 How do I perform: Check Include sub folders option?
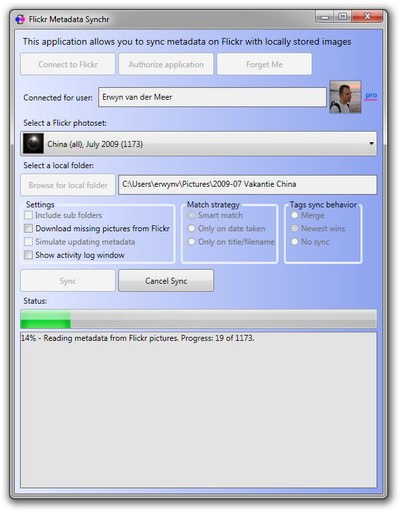tap(29, 215)
